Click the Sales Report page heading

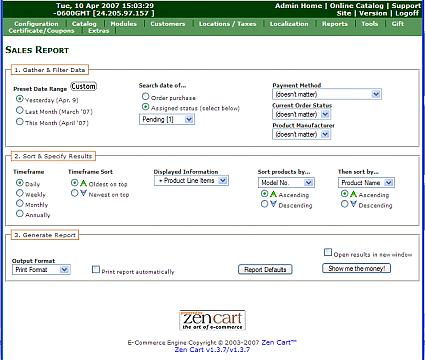[x=37, y=50]
